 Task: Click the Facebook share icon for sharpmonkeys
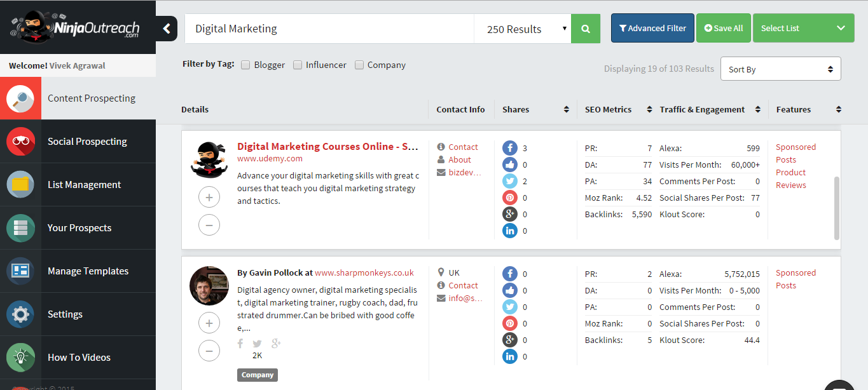click(510, 274)
